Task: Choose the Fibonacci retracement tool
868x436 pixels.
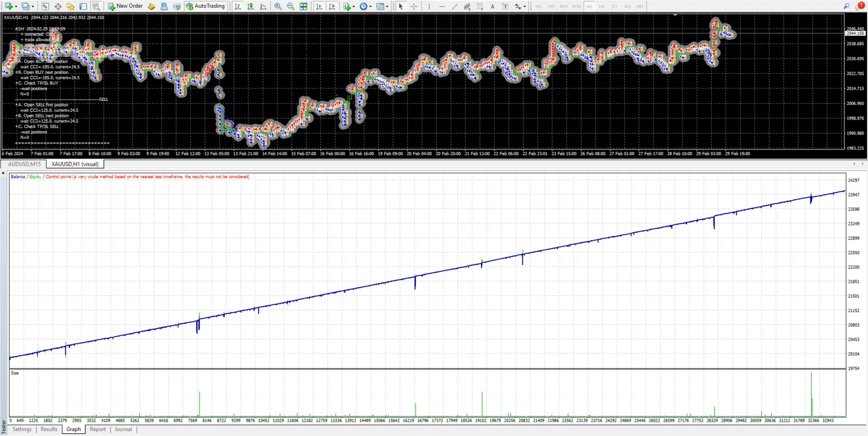Action: click(x=480, y=7)
